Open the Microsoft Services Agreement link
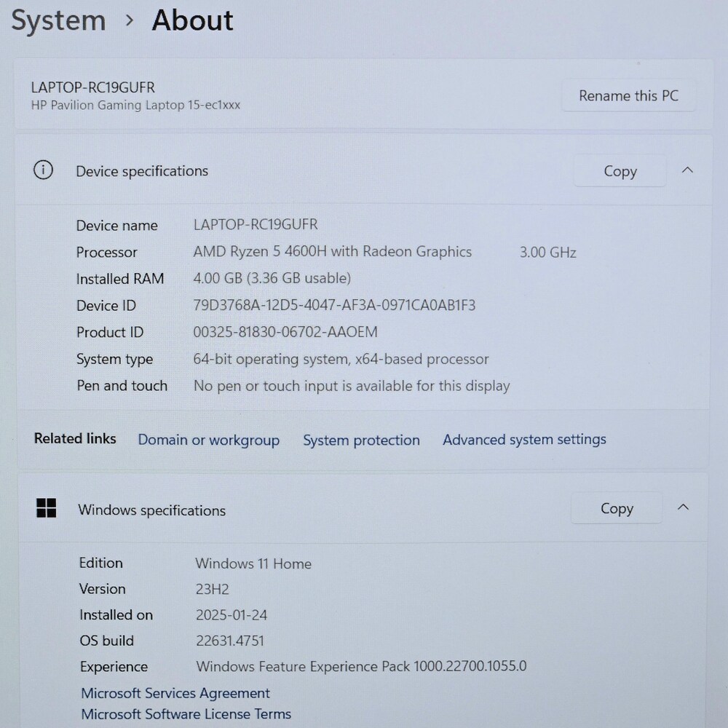This screenshot has width=728, height=728. coord(175,693)
